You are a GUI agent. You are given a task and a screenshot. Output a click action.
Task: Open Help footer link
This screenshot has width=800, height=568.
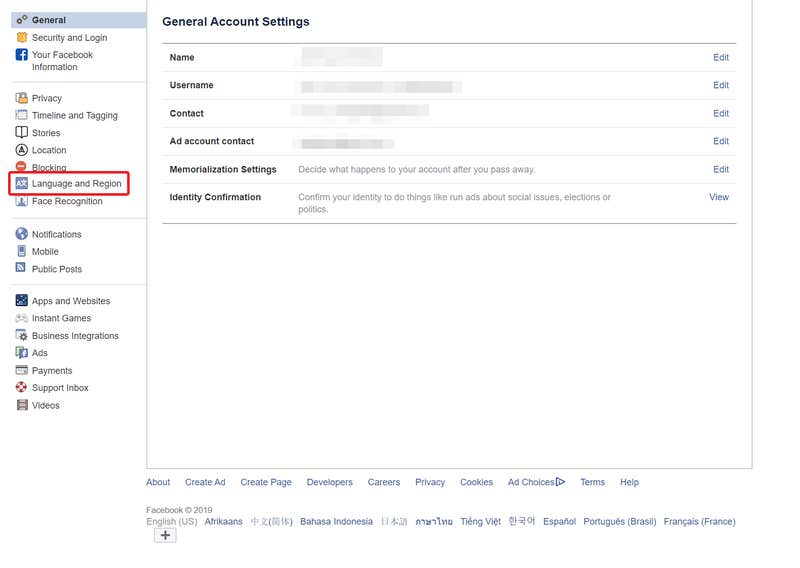629,482
